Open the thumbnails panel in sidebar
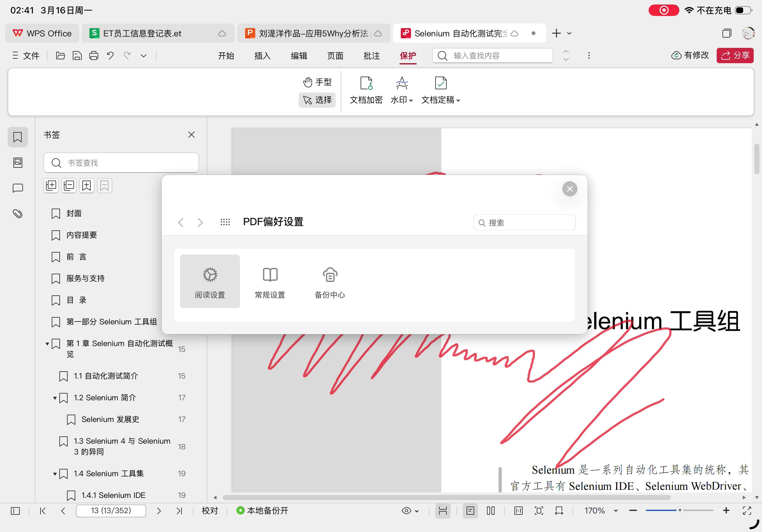The width and height of the screenshot is (762, 532). click(18, 163)
